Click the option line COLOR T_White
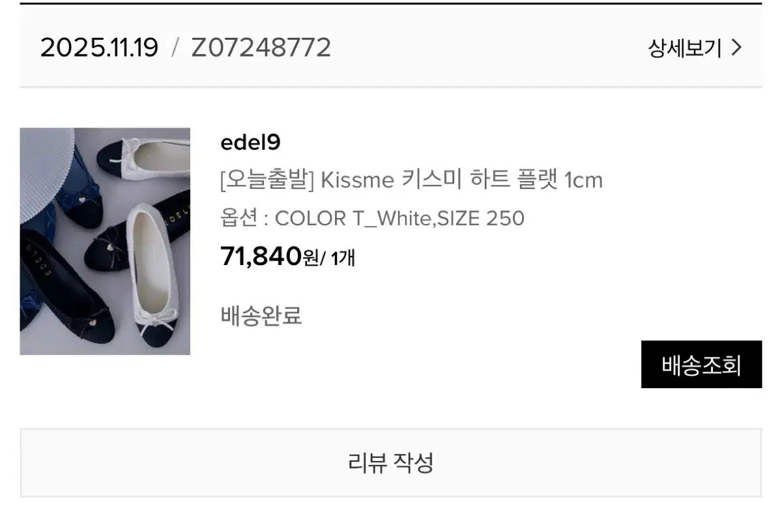The image size is (782, 532). (352, 218)
